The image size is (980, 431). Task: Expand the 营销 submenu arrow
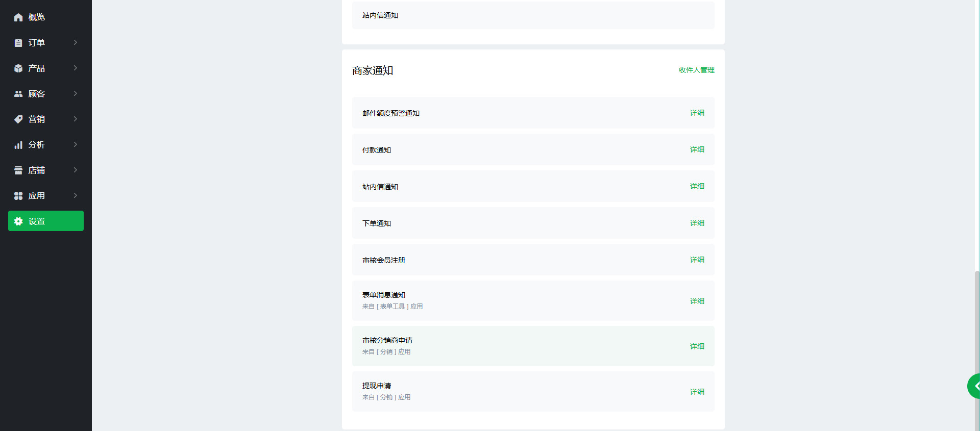[x=76, y=119]
